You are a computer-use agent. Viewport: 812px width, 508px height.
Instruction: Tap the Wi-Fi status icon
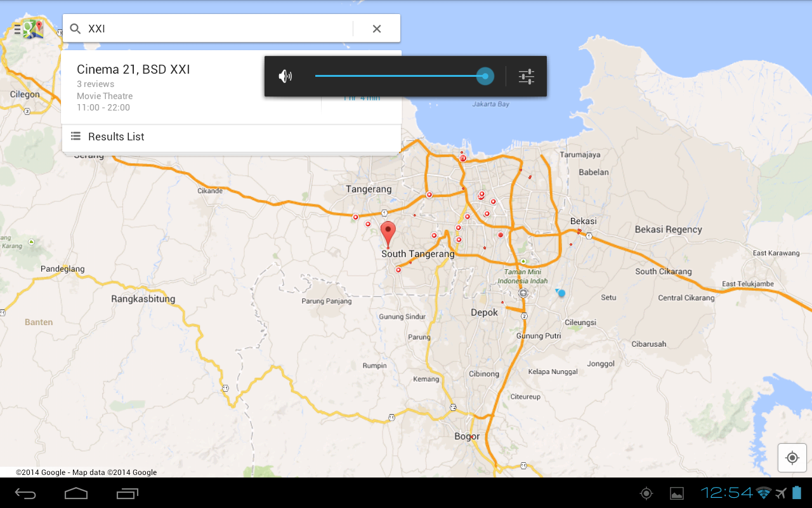[x=764, y=493]
